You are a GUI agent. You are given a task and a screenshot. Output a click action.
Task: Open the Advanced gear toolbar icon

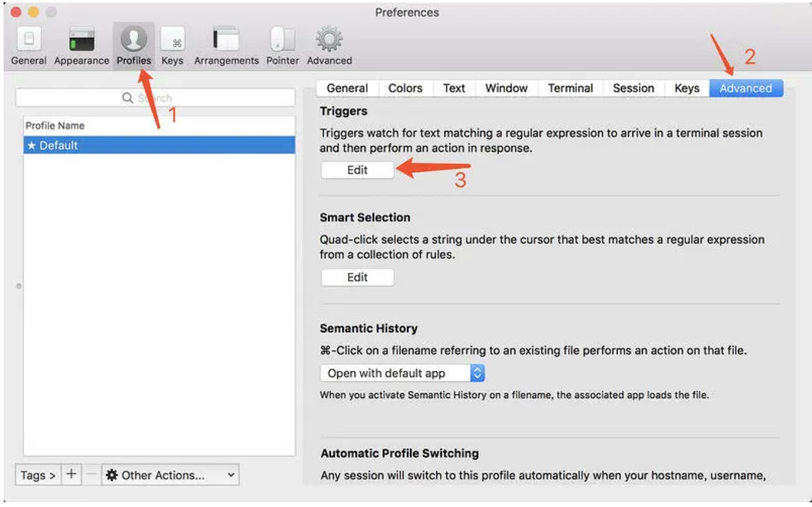click(329, 46)
